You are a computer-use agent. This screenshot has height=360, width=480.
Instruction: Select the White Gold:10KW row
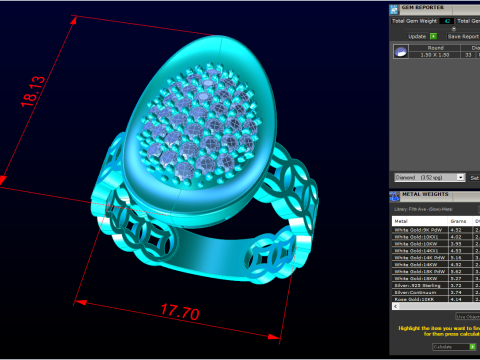pyautogui.click(x=436, y=244)
